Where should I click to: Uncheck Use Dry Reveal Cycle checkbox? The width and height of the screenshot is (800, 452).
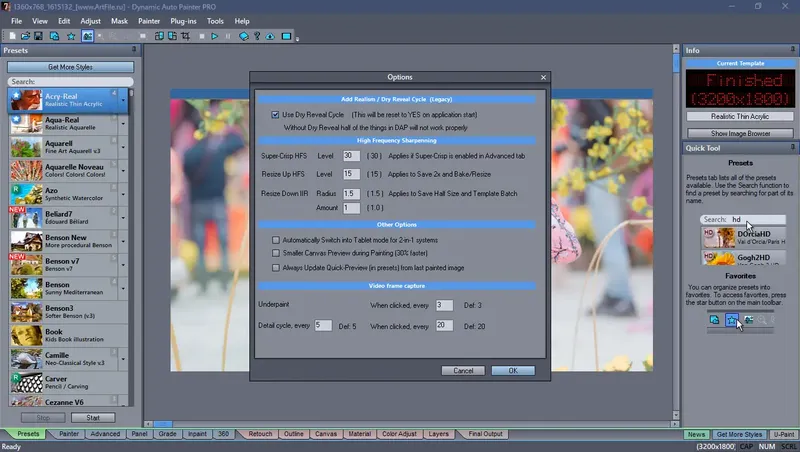click(x=276, y=115)
